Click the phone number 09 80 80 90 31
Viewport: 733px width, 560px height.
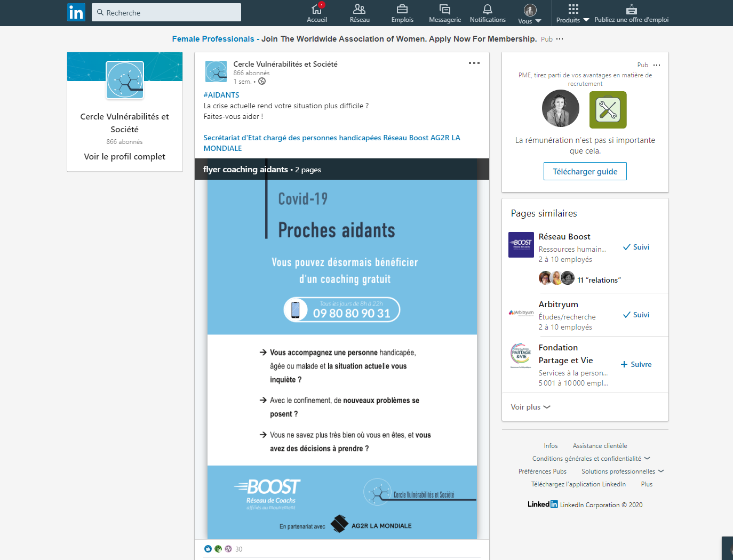point(352,313)
